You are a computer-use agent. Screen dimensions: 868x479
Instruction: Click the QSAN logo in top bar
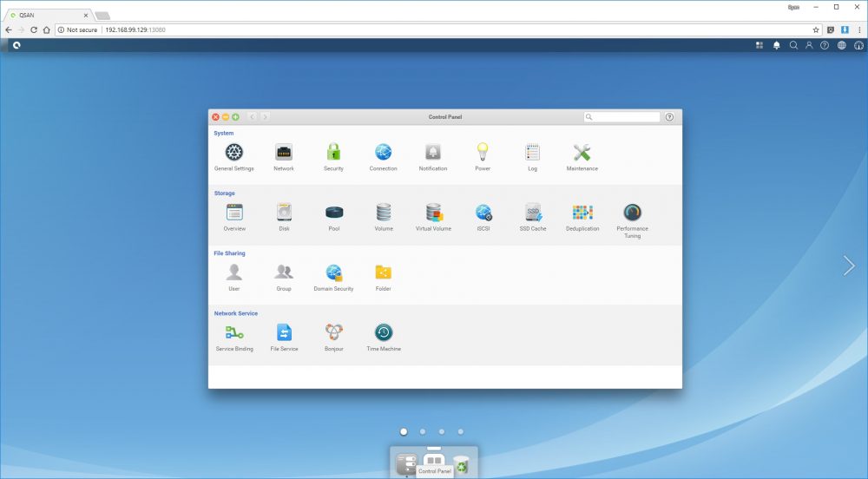coord(16,45)
